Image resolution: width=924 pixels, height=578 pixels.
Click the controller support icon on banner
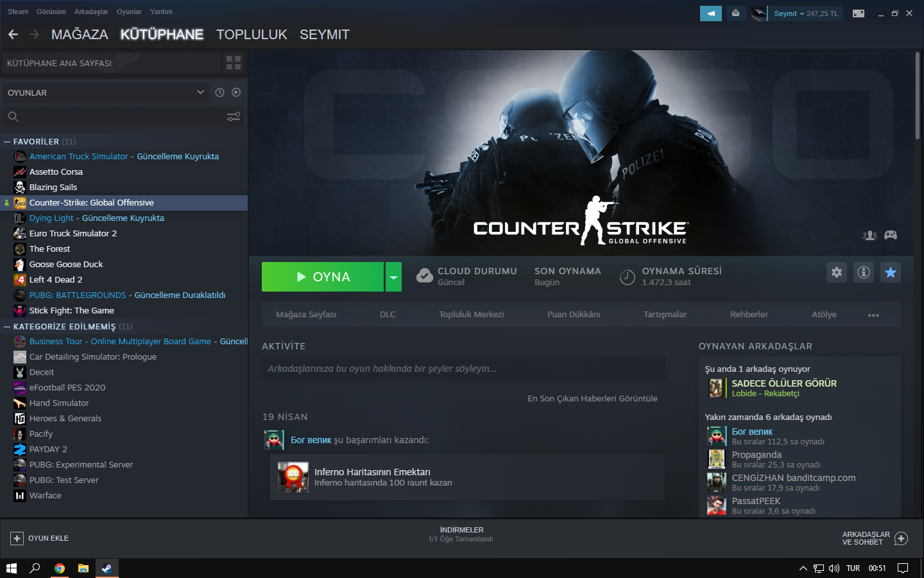pos(891,236)
